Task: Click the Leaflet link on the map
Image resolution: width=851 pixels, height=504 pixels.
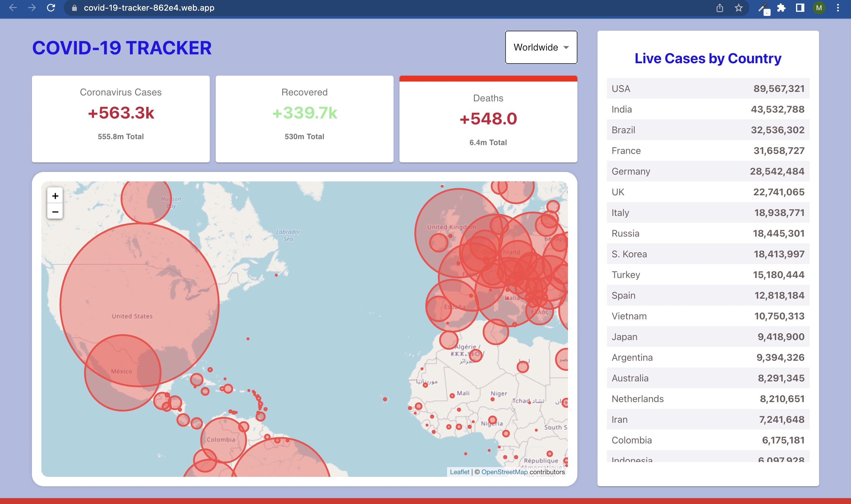Action: (459, 472)
